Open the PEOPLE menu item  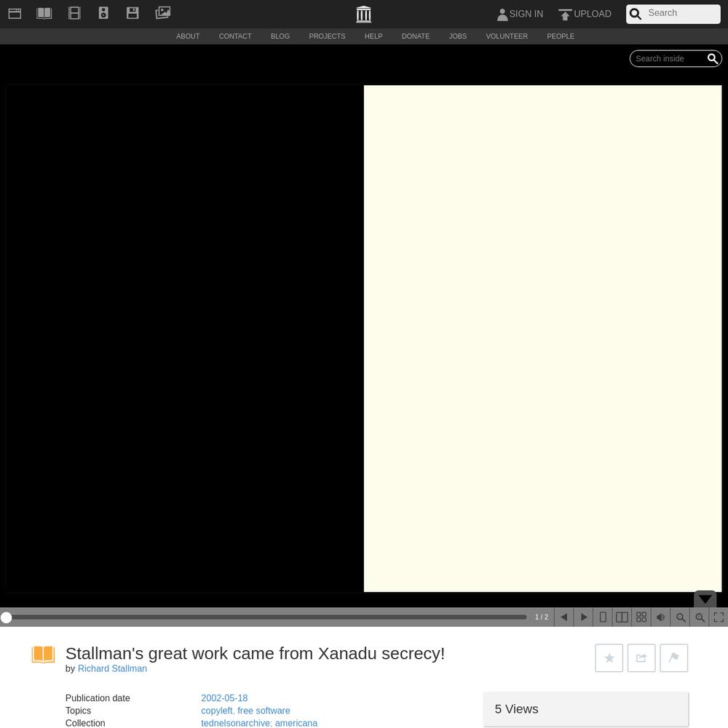click(561, 36)
